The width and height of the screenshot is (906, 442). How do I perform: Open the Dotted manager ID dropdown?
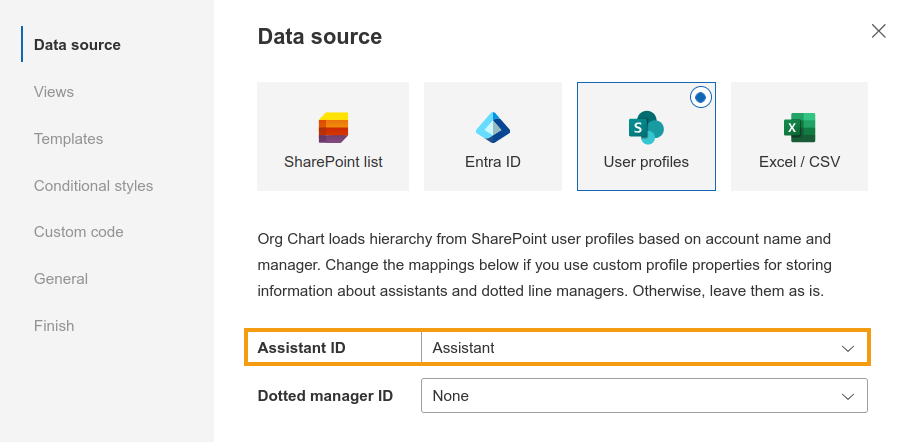[644, 396]
